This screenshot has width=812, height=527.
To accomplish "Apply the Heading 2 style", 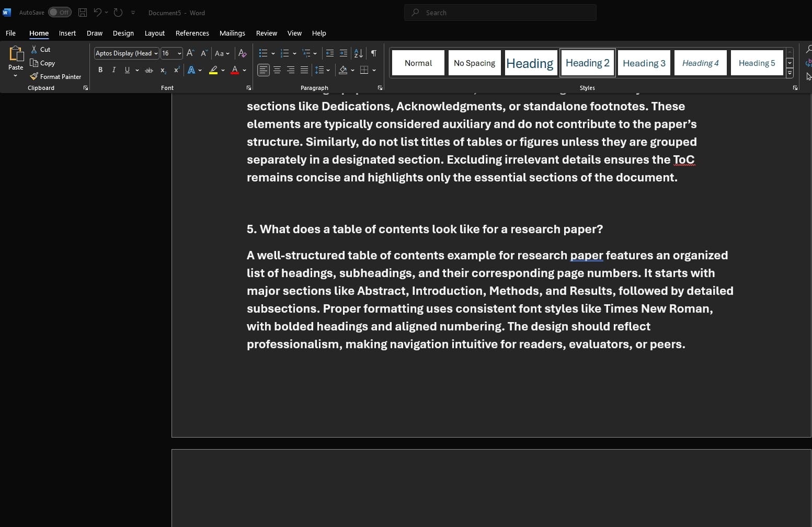I will [x=588, y=63].
